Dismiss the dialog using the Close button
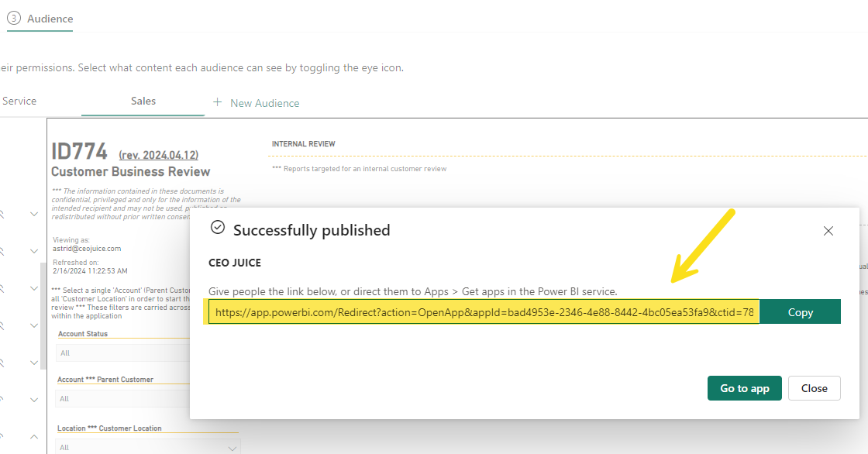Image resolution: width=868 pixels, height=454 pixels. (815, 388)
